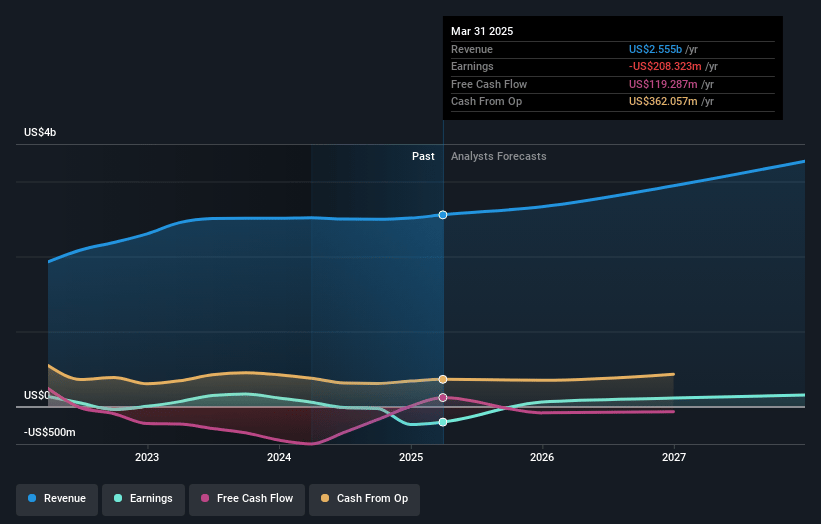This screenshot has width=821, height=524.
Task: Click the Past section label
Action: [423, 157]
